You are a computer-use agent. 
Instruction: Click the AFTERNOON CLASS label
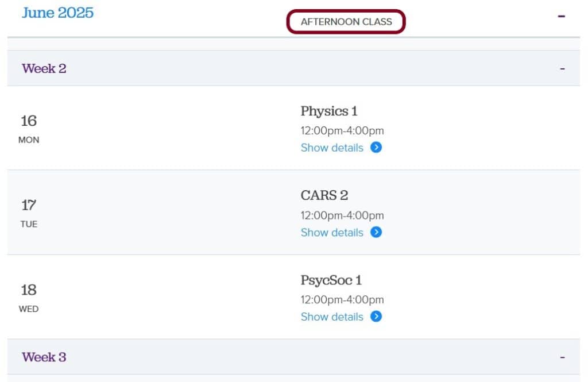point(345,21)
